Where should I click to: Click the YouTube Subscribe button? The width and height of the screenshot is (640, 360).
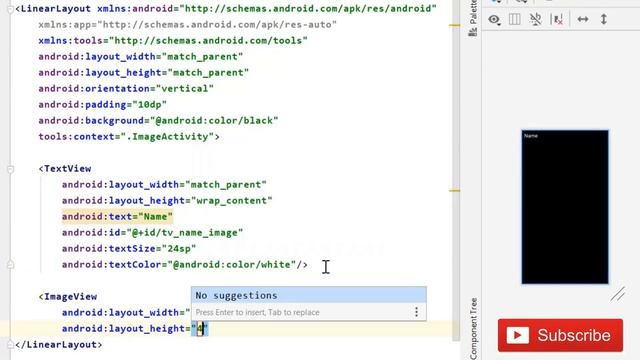[x=560, y=336]
